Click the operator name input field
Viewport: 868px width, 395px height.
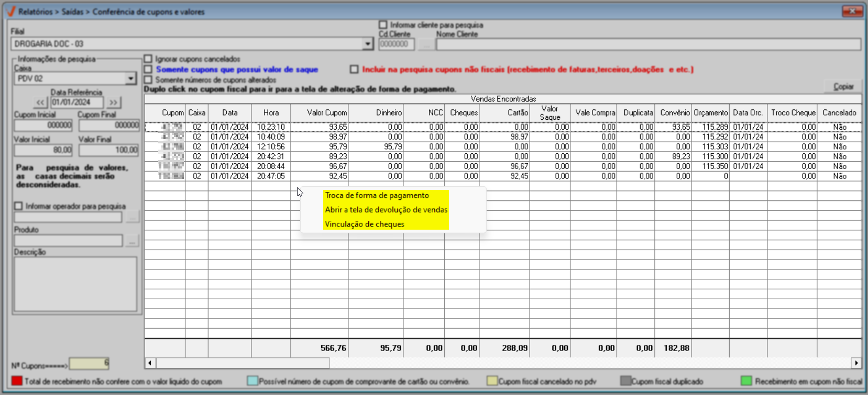68,217
